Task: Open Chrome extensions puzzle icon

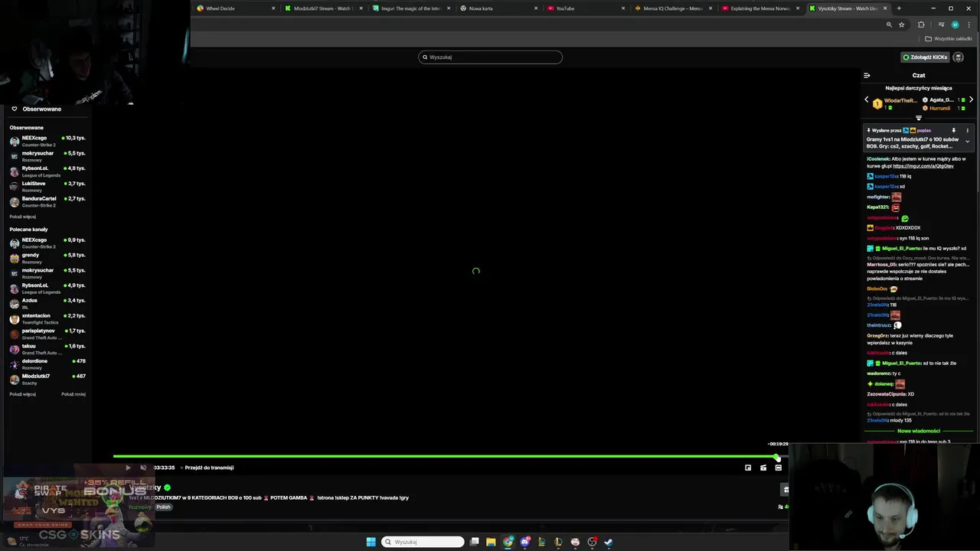Action: click(921, 24)
